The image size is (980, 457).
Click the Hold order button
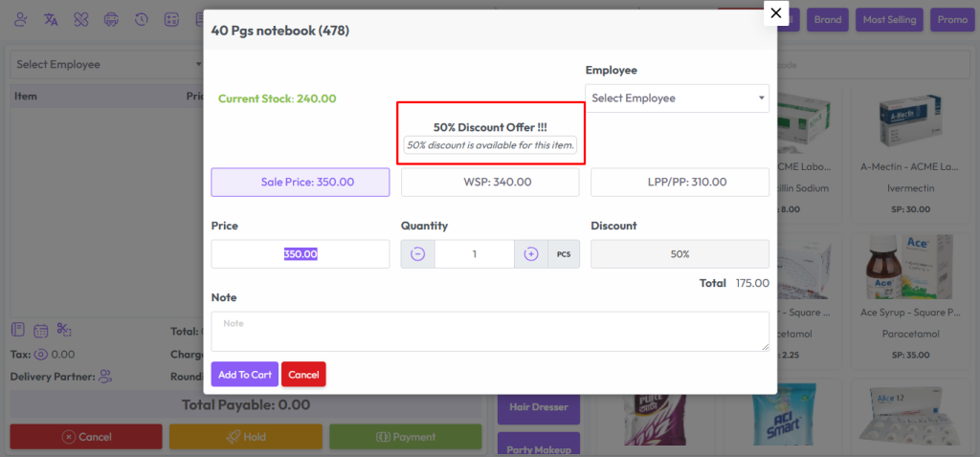pyautogui.click(x=246, y=436)
